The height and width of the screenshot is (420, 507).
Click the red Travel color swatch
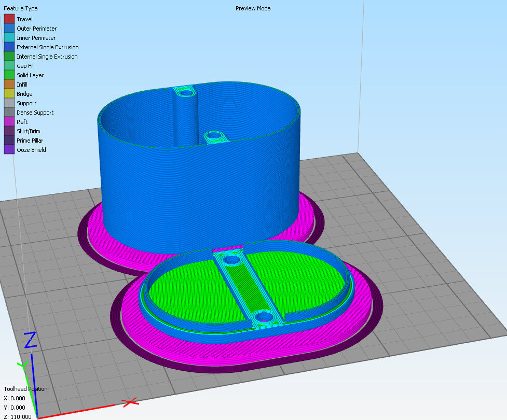pos(9,19)
